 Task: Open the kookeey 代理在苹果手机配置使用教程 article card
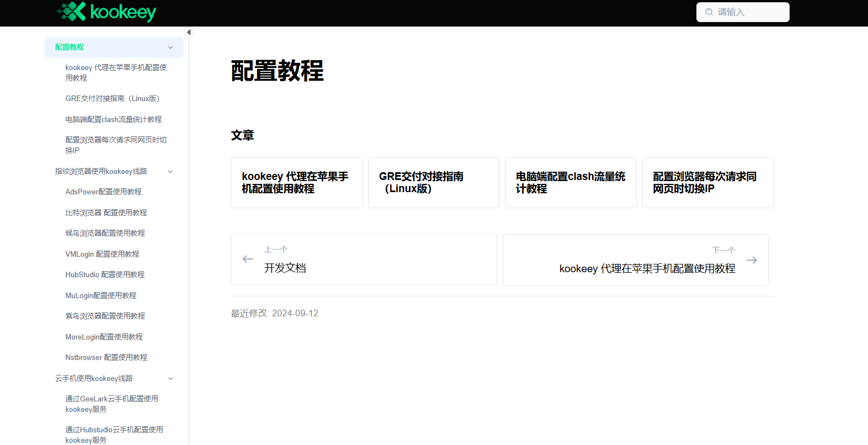(297, 183)
